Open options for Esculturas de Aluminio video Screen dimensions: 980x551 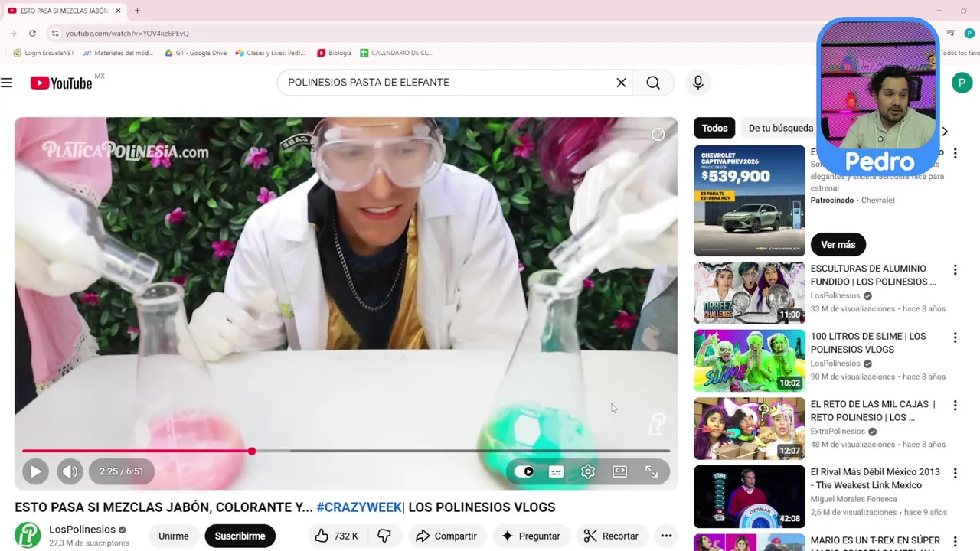955,270
